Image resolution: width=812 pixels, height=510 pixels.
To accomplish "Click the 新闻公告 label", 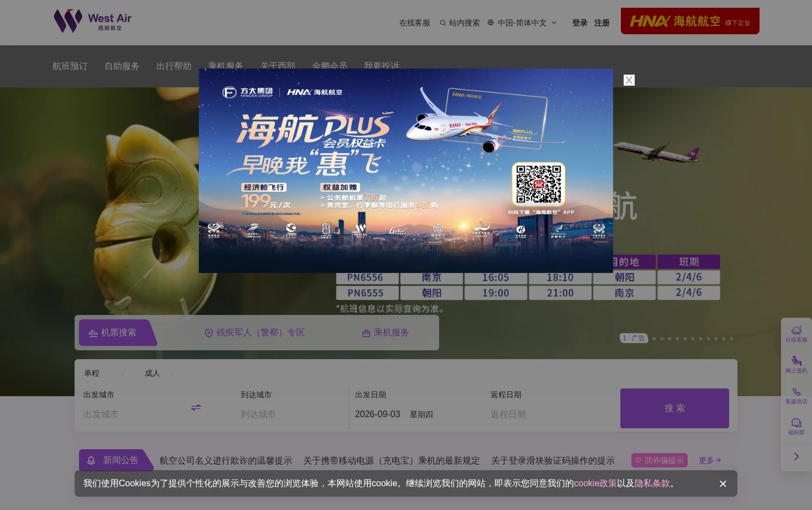I will [116, 460].
